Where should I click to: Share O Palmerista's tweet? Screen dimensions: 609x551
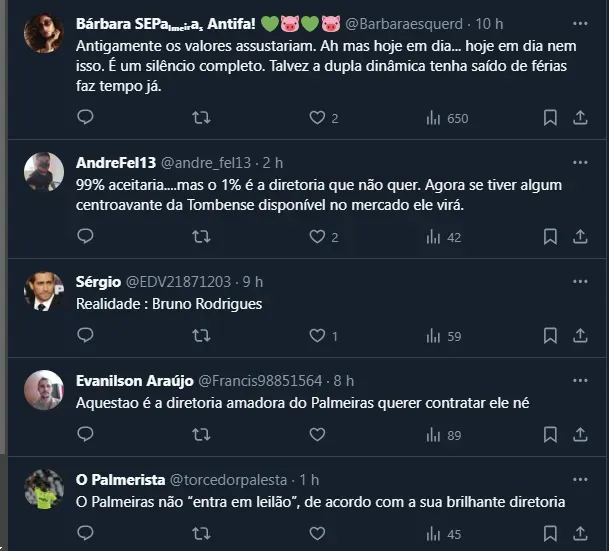pos(580,534)
